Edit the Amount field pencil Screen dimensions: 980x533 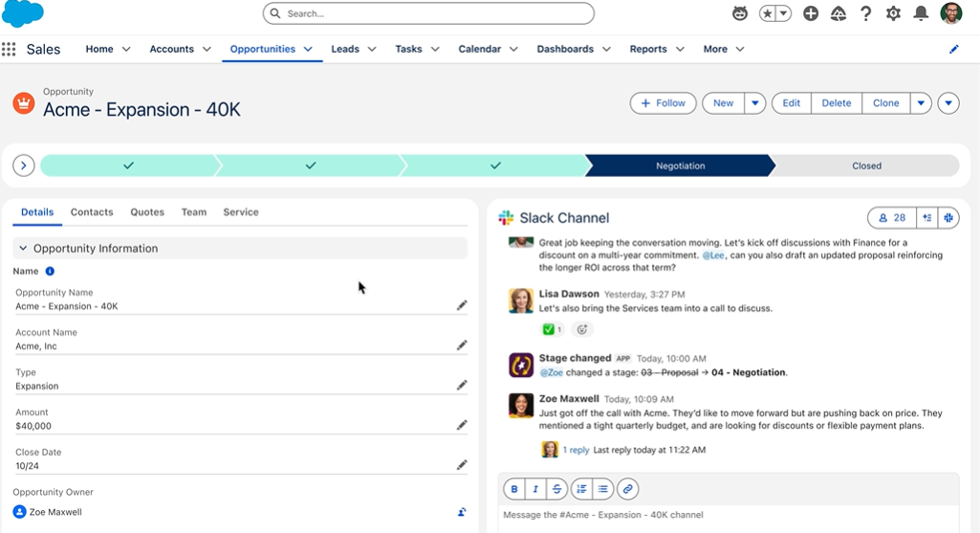[461, 426]
